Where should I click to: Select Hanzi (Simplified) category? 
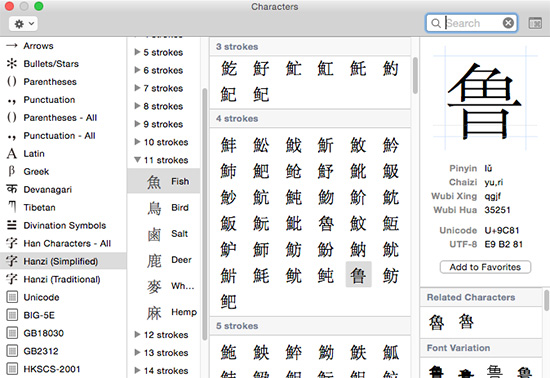pyautogui.click(x=63, y=261)
